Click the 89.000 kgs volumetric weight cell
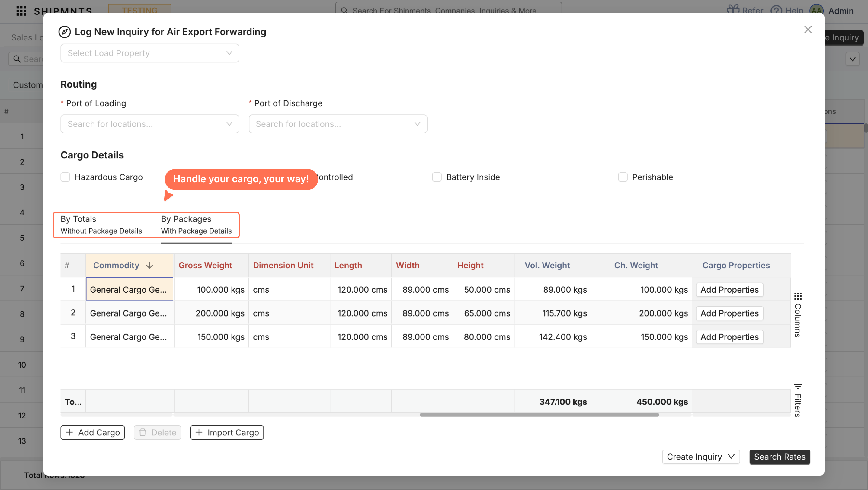This screenshot has height=490, width=868. 552,289
